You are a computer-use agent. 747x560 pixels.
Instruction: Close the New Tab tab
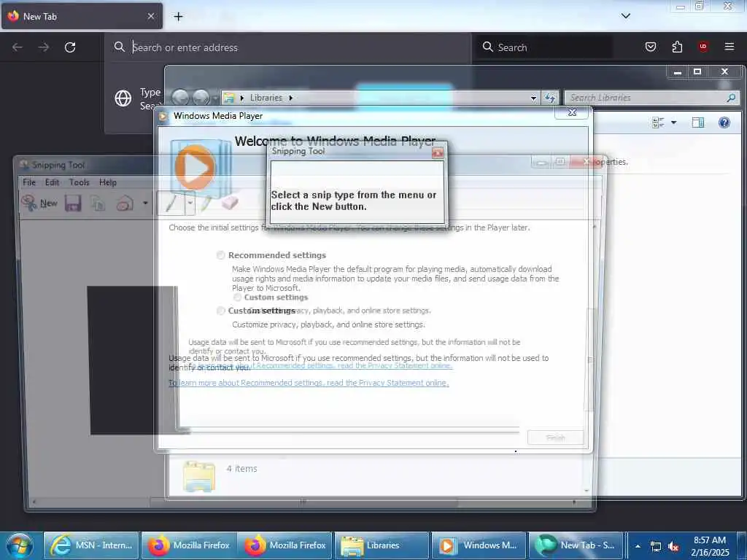[150, 16]
